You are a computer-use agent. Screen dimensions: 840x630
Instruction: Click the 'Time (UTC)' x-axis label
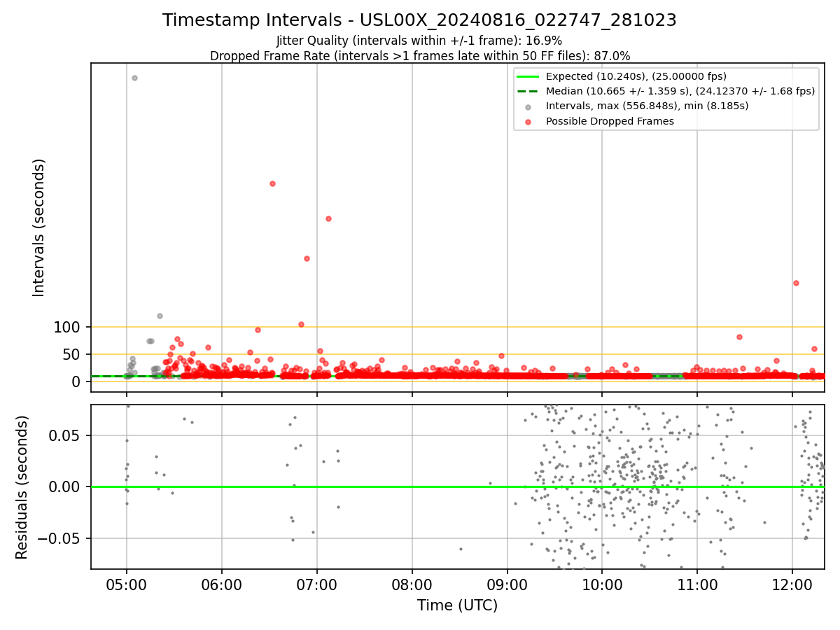tap(458, 605)
